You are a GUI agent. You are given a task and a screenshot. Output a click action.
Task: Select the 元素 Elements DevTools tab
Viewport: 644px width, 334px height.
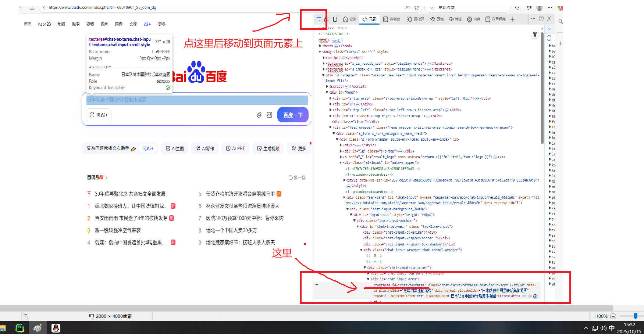coord(369,19)
